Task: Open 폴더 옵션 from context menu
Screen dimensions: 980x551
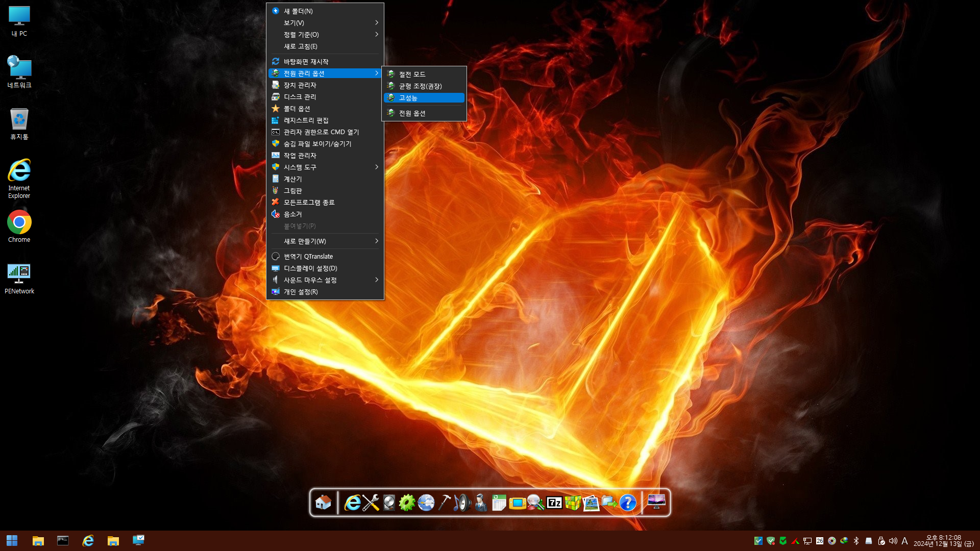Action: tap(325, 108)
